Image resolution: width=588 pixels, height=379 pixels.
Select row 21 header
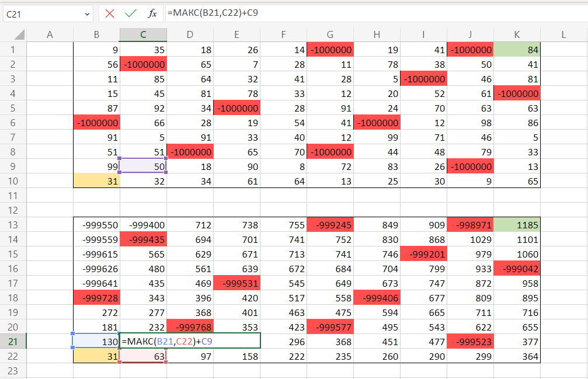coord(13,341)
